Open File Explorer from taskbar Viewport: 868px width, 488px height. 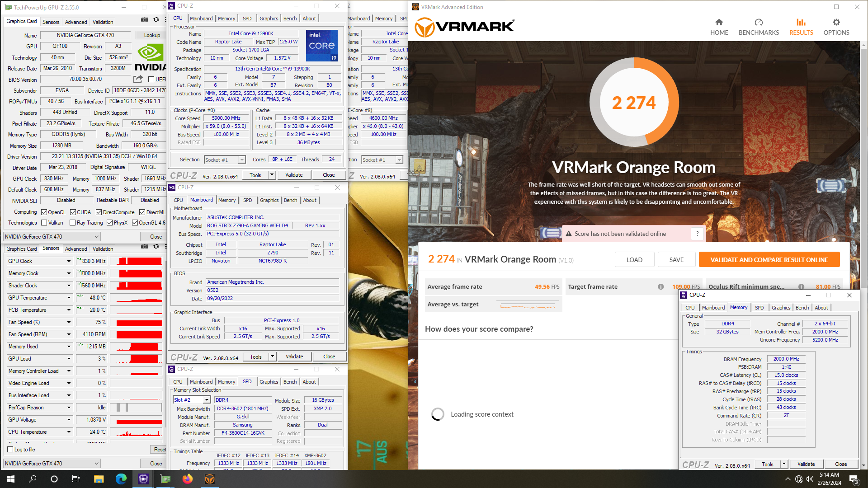99,479
